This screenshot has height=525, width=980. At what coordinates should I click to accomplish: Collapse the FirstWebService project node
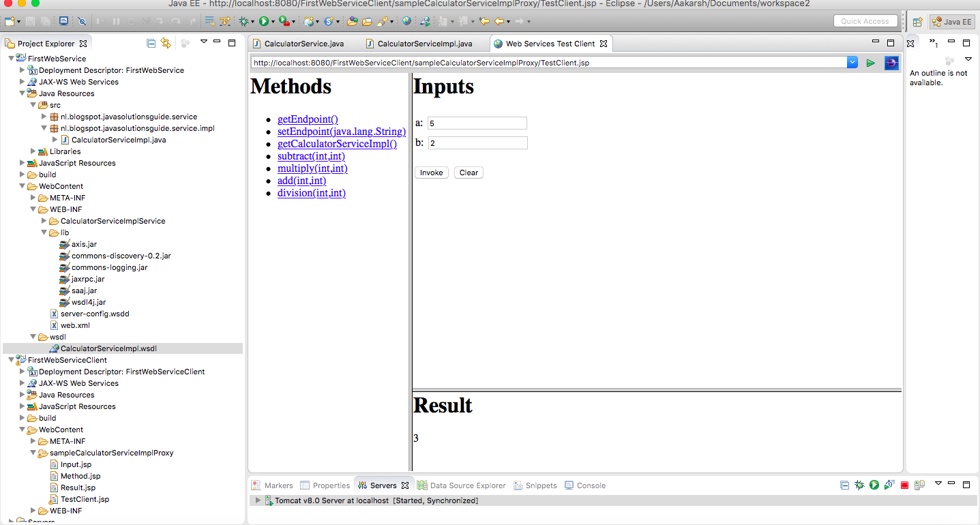pyautogui.click(x=11, y=59)
